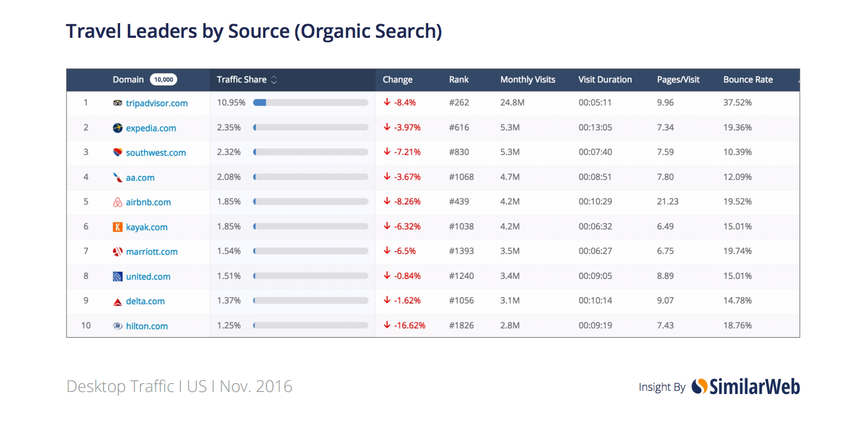Sort by the Monthly Visits column header
This screenshot has width=868, height=427.
(527, 79)
